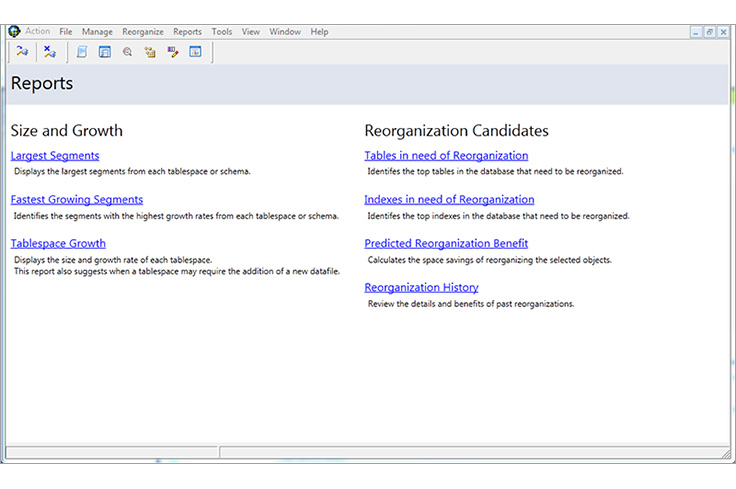Open Indexes in need of Reorganization report
The image size is (736, 489).
(x=449, y=200)
